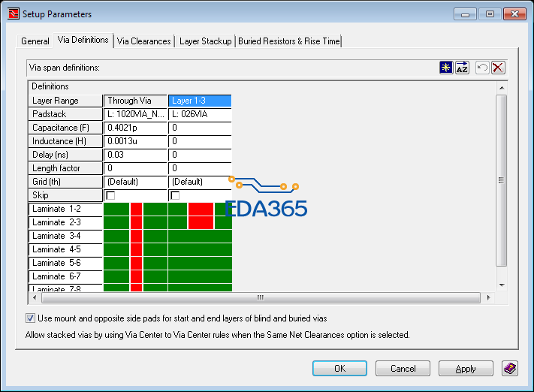This screenshot has height=392, width=534.
Task: Click the L: 026VIA padstack cell
Action: pyautogui.click(x=200, y=114)
